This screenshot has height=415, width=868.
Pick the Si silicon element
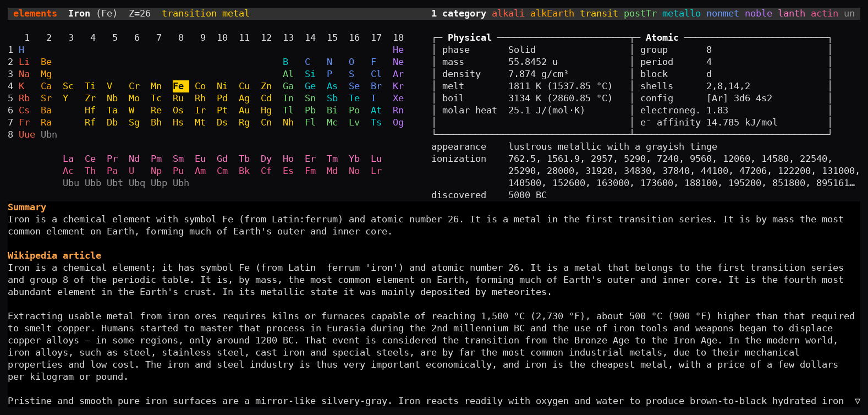click(310, 74)
